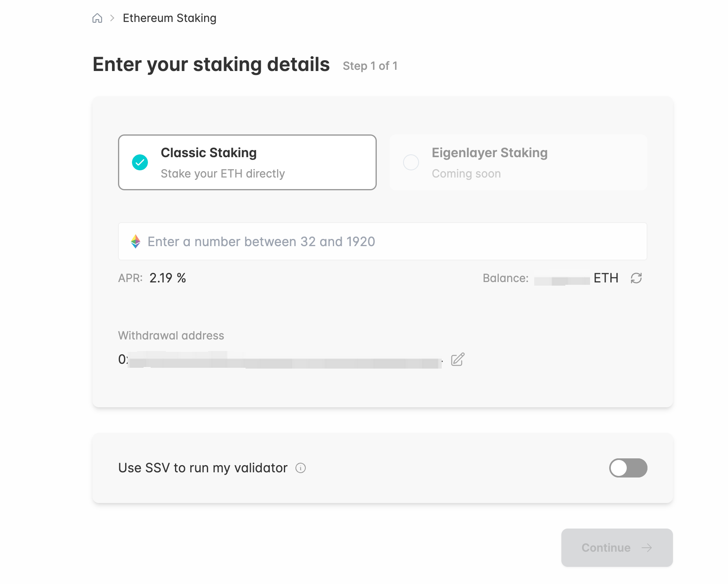Click the APR 2.19 % value

(167, 278)
